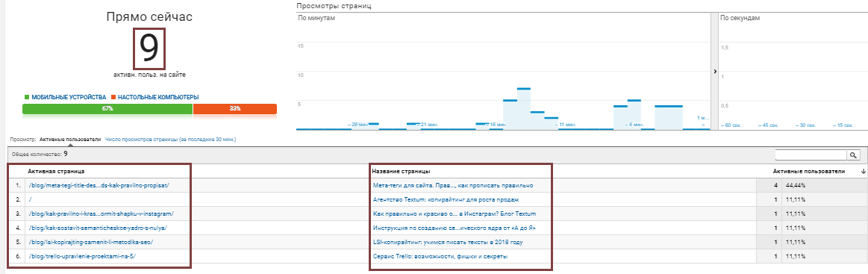The image size is (868, 274).
Task: Click page title Сервис Trello: возможности
Action: [x=440, y=256]
